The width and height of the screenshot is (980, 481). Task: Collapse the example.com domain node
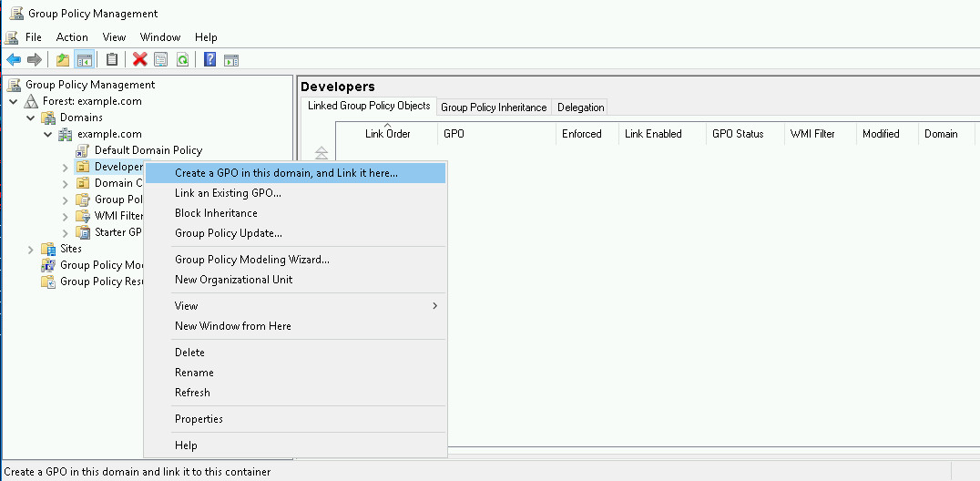48,134
